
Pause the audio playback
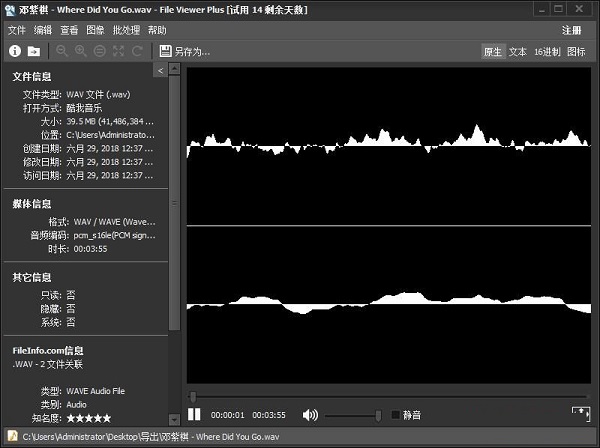pyautogui.click(x=195, y=415)
